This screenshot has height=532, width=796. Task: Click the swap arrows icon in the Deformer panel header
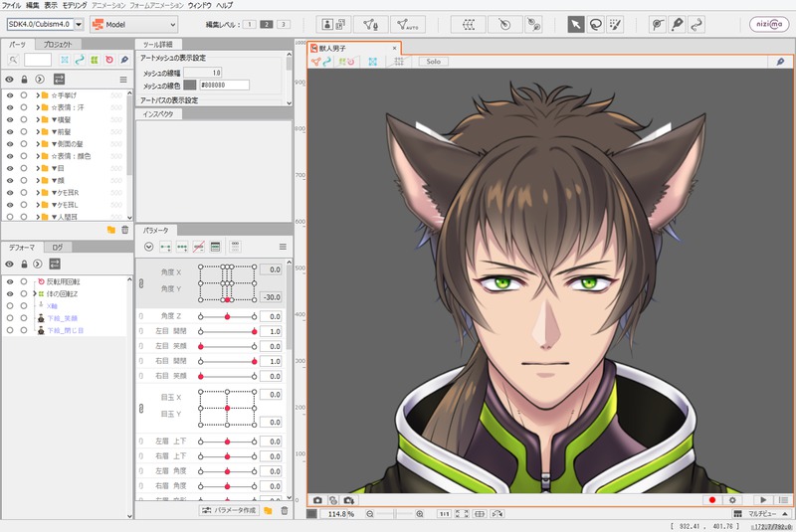[55, 264]
